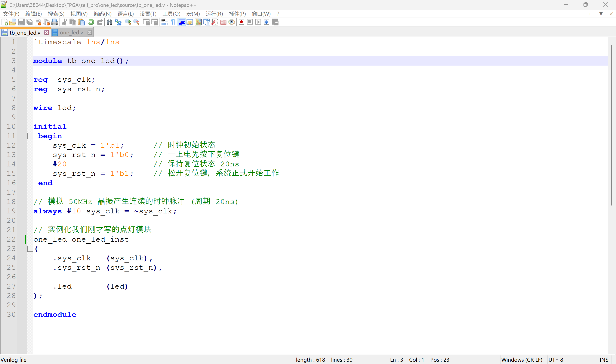Click the vertical scrollbar thumb
Image resolution: width=616 pixels, height=364 pixels.
(611, 125)
